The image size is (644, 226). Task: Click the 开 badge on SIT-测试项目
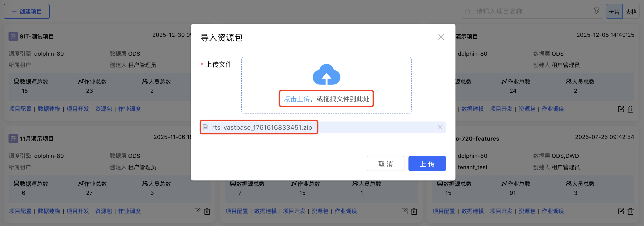coord(13,37)
